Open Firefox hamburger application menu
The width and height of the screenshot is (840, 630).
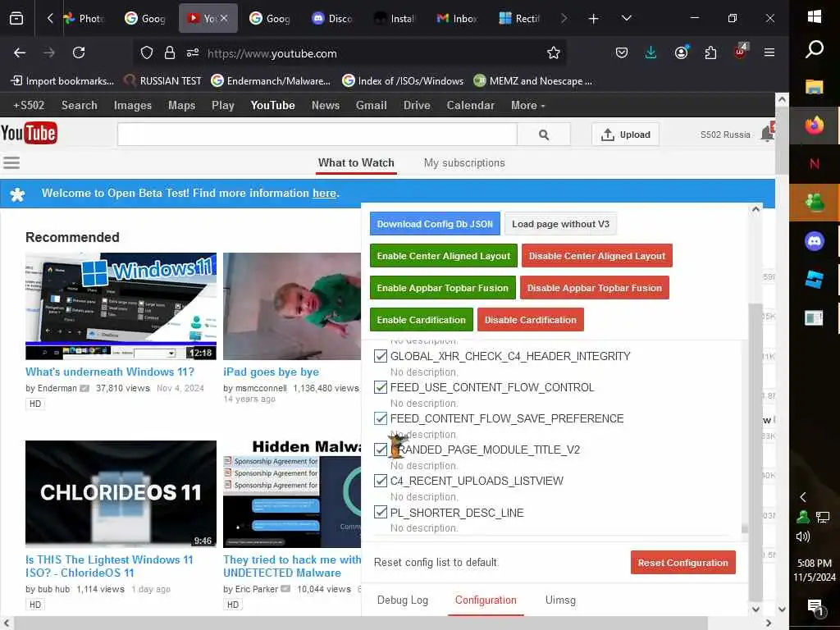coord(769,52)
